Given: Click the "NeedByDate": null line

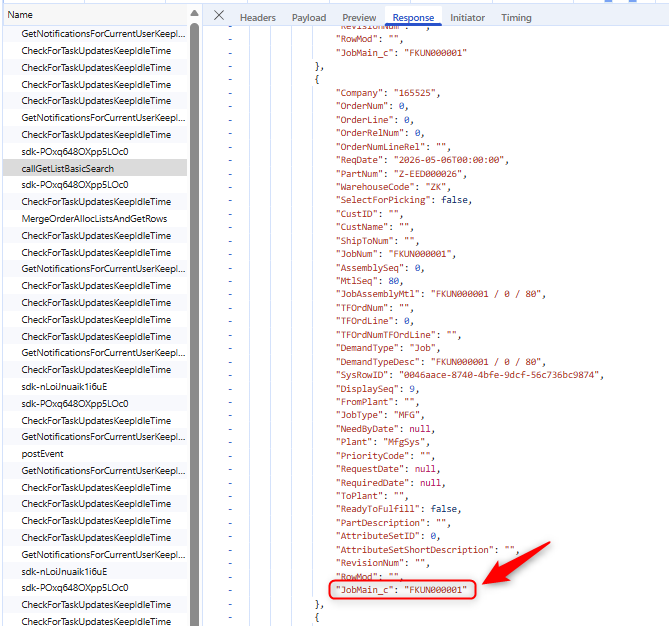Looking at the screenshot, I should (385, 429).
